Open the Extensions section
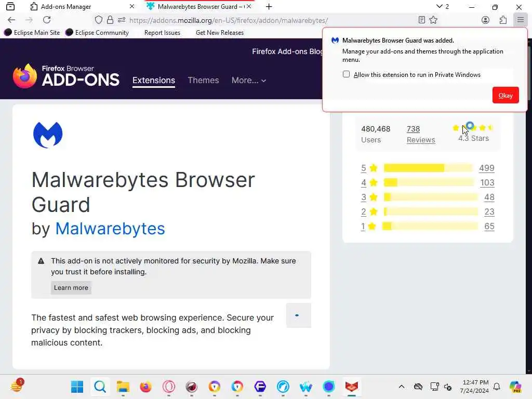Image resolution: width=532 pixels, height=399 pixels. [x=154, y=81]
